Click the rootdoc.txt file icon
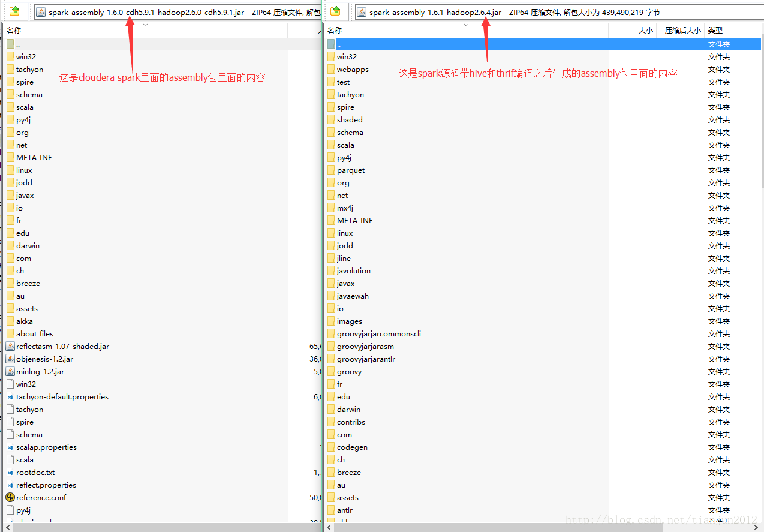This screenshot has height=532, width=764. [x=10, y=472]
